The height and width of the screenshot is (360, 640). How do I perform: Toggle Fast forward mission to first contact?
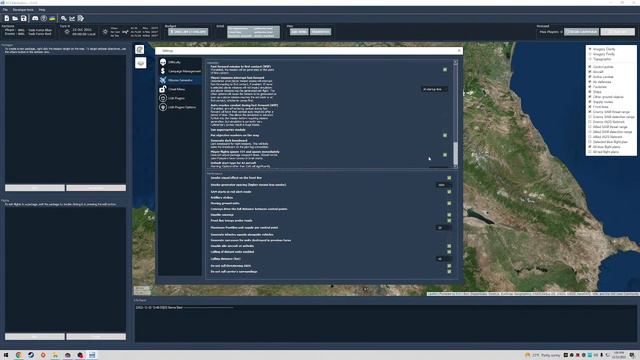[x=445, y=70]
